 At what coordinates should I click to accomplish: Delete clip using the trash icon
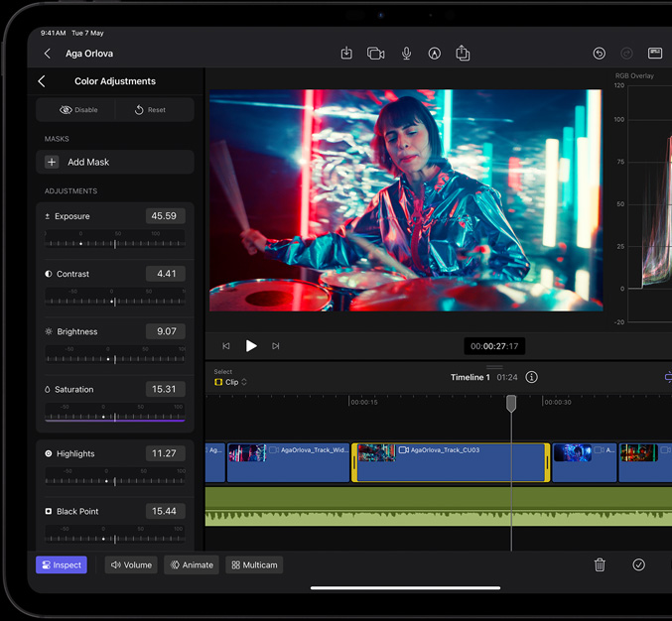tap(600, 564)
